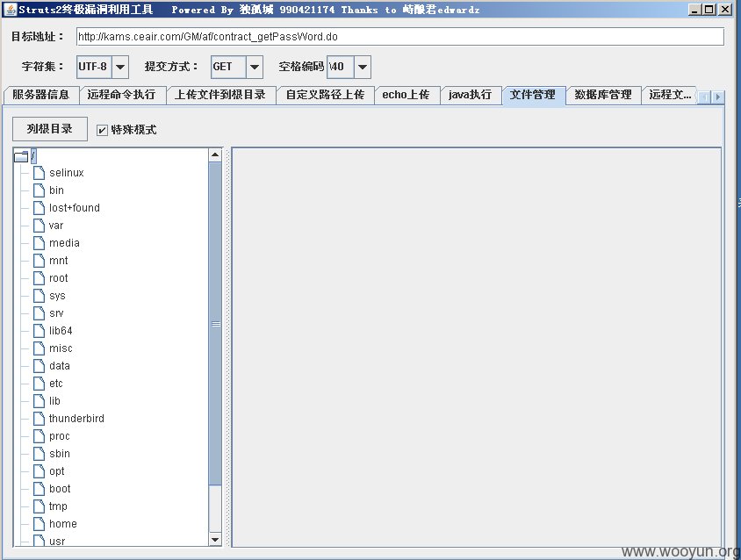Select the etc directory entry
The image size is (741, 560).
(56, 384)
